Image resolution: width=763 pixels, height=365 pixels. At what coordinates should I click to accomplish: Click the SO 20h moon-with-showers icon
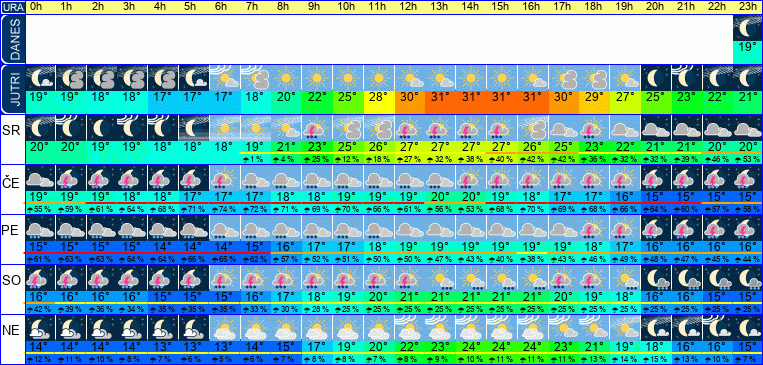click(655, 277)
